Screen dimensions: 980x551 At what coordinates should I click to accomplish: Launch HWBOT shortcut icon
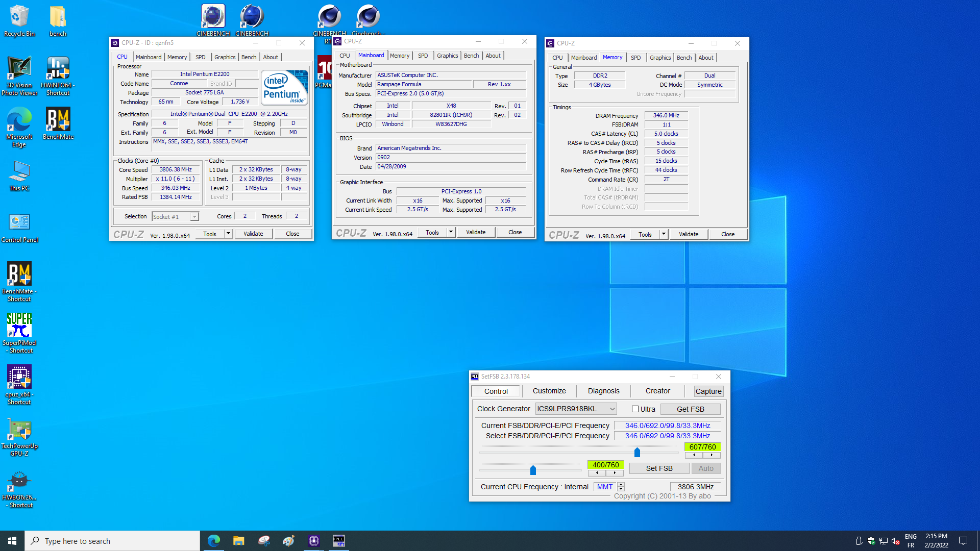(19, 488)
